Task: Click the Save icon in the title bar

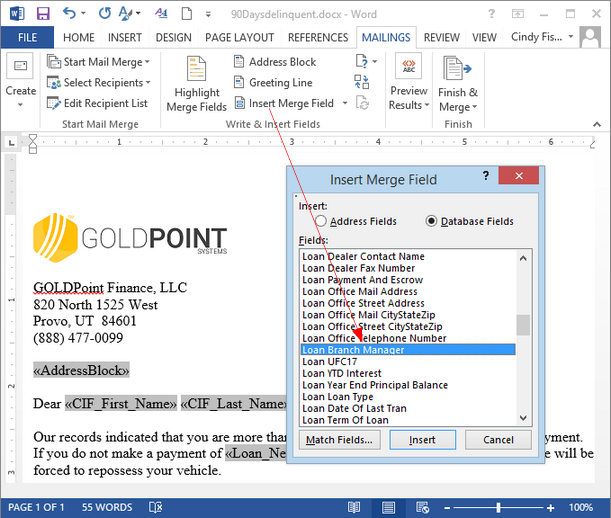Action: coord(42,13)
